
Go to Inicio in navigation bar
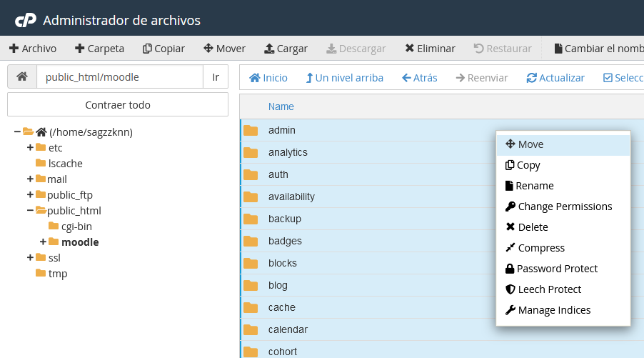point(268,78)
